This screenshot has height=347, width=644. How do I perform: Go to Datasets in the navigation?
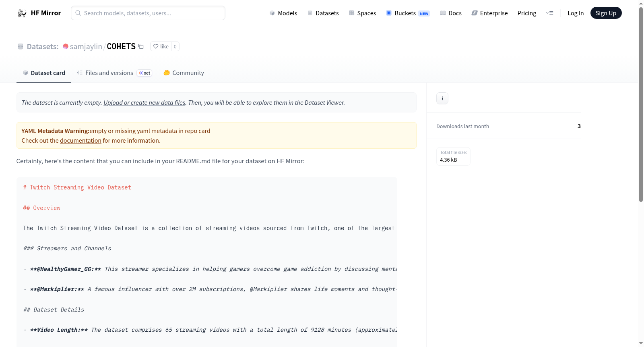pos(323,13)
